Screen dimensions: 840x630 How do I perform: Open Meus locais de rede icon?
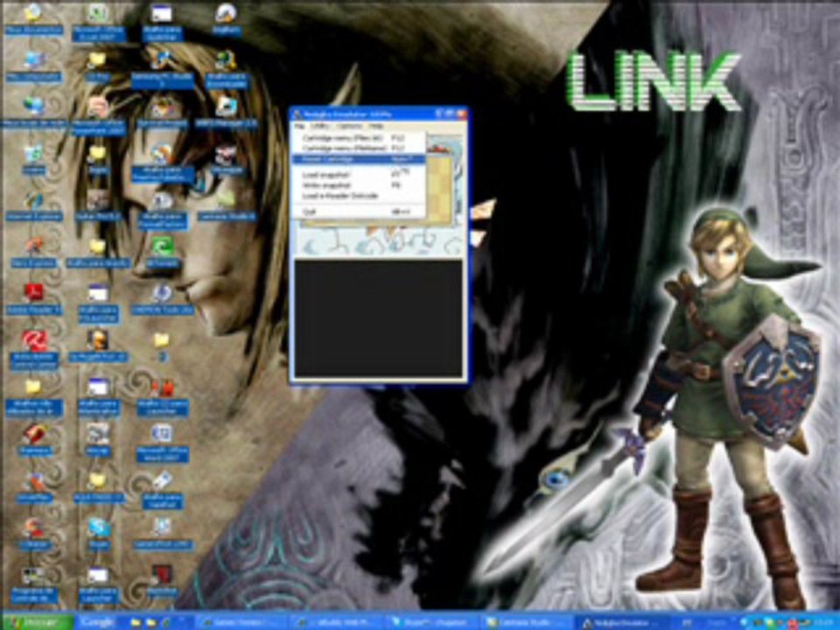pos(33,114)
